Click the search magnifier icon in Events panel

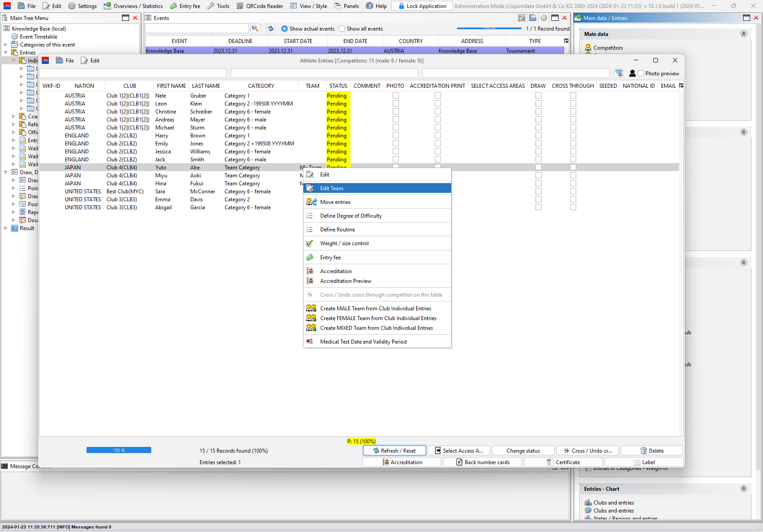click(255, 28)
